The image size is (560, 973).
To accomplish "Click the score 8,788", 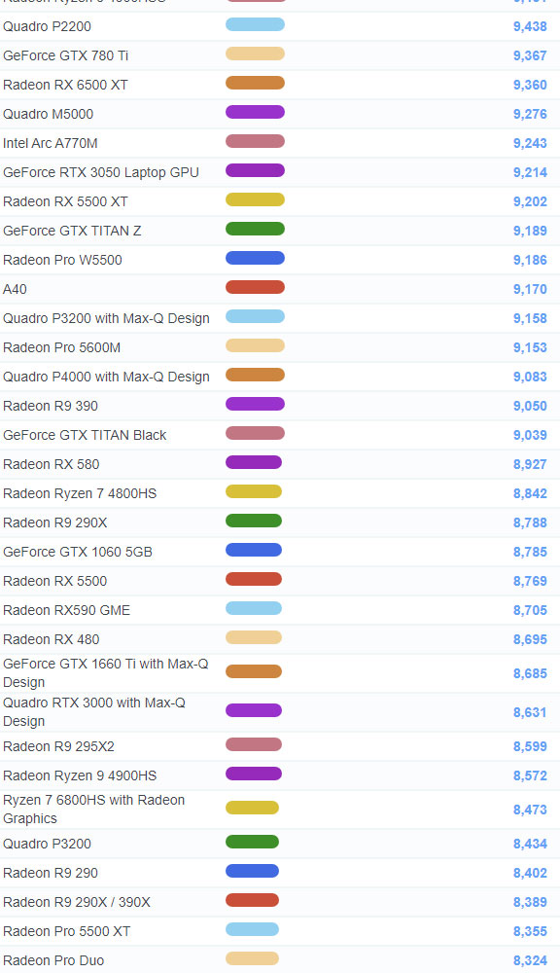I will pyautogui.click(x=530, y=523).
